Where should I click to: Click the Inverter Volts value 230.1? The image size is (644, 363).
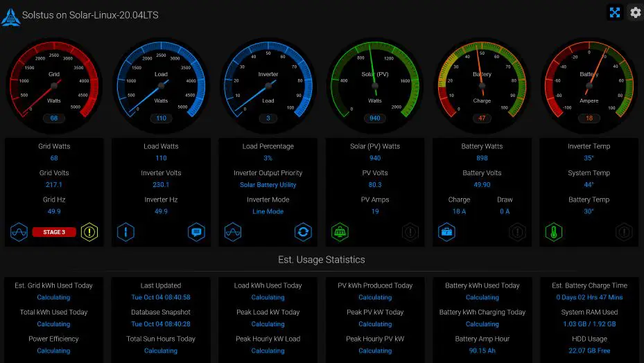coord(161,185)
